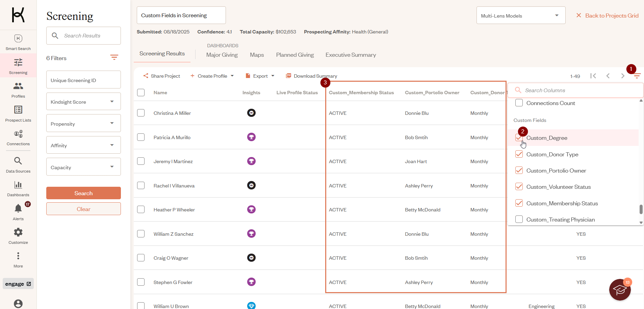Viewport: 644px width, 309px height.
Task: Click trophy insight for Jeremy I Martinez
Action: [251, 161]
